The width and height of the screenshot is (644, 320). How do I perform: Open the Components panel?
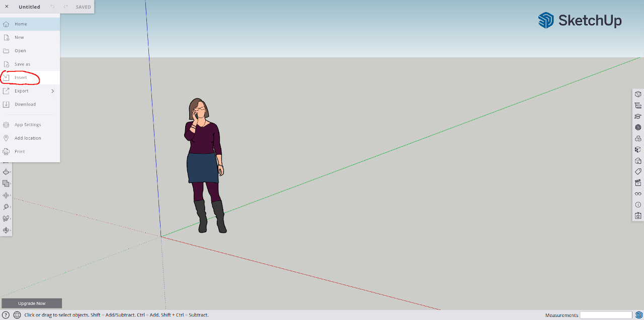[x=638, y=138]
